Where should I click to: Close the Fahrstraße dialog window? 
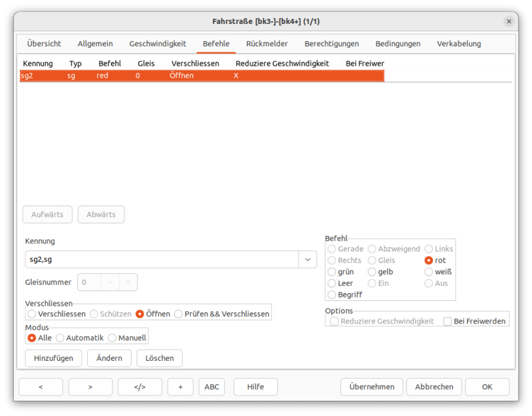[x=509, y=21]
